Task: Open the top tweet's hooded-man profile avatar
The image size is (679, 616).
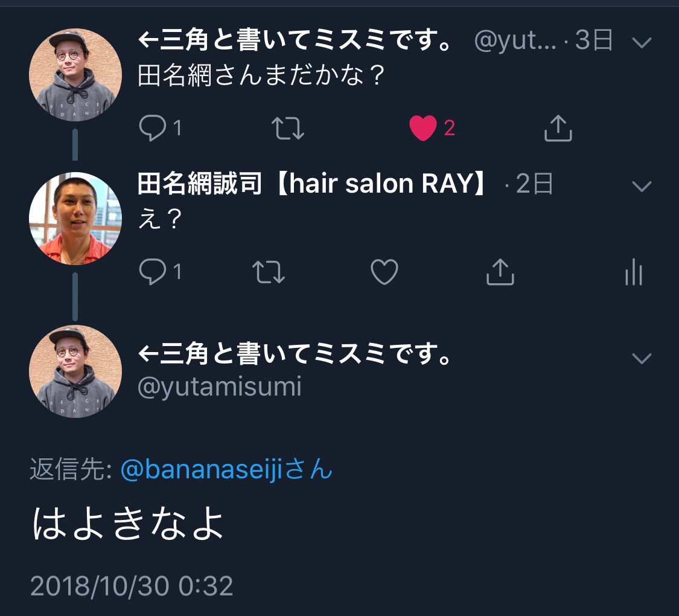Action: click(x=75, y=74)
